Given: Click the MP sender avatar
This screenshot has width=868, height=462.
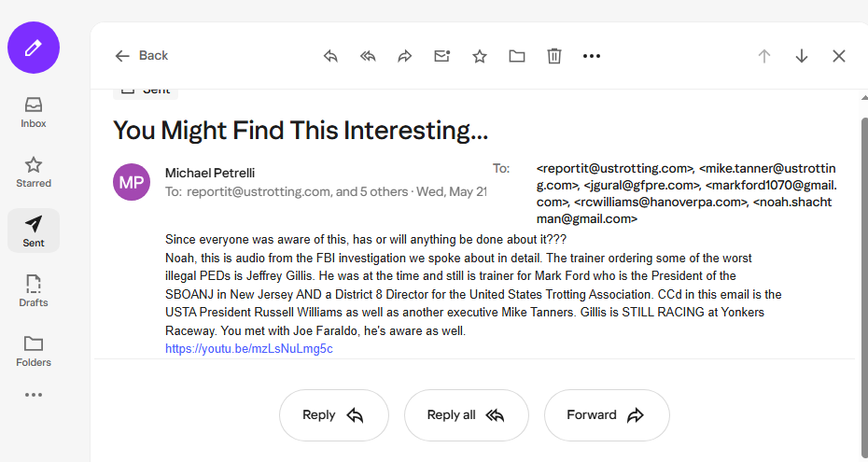Looking at the screenshot, I should pyautogui.click(x=132, y=182).
